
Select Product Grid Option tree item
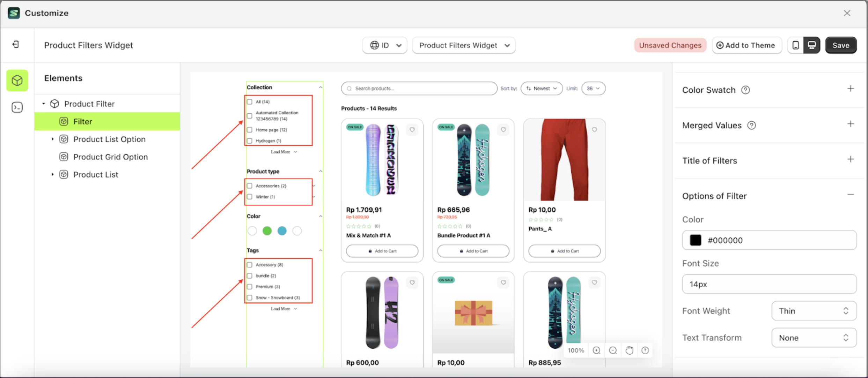pos(110,157)
